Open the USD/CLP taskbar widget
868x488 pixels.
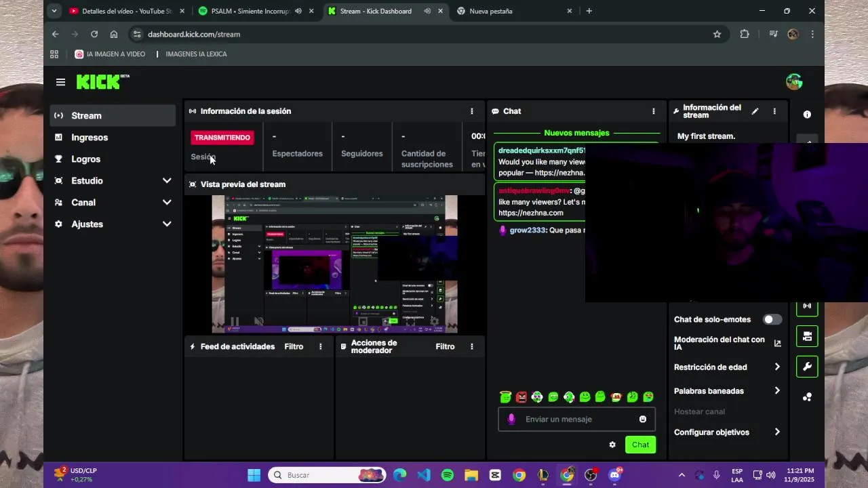77,475
